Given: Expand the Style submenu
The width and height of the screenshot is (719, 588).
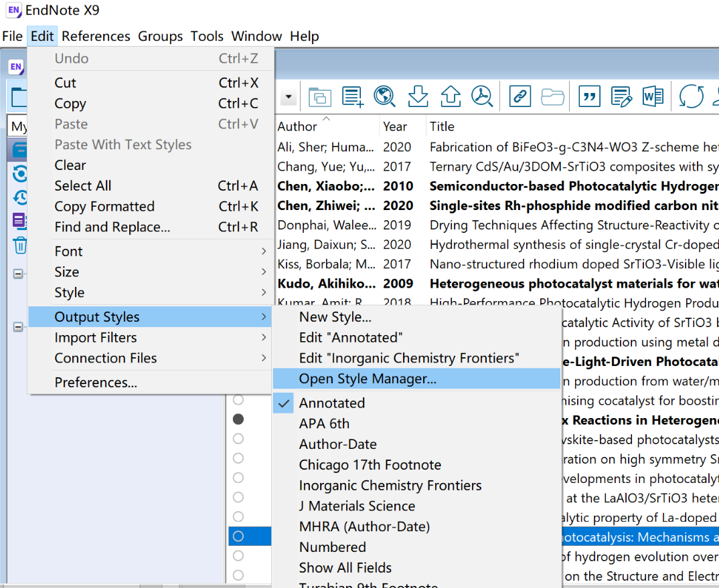Looking at the screenshot, I should click(x=151, y=292).
